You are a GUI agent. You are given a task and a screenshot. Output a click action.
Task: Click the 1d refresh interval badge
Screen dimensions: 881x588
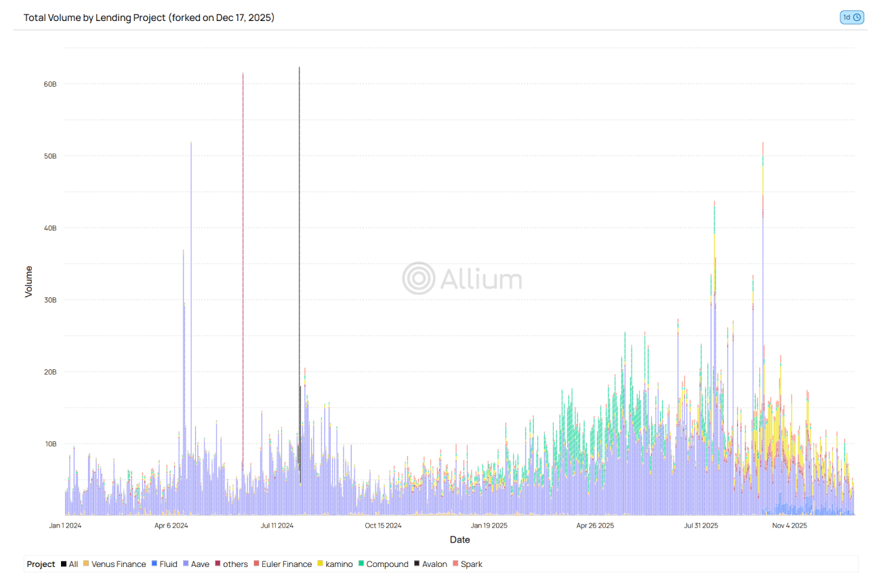coord(852,18)
